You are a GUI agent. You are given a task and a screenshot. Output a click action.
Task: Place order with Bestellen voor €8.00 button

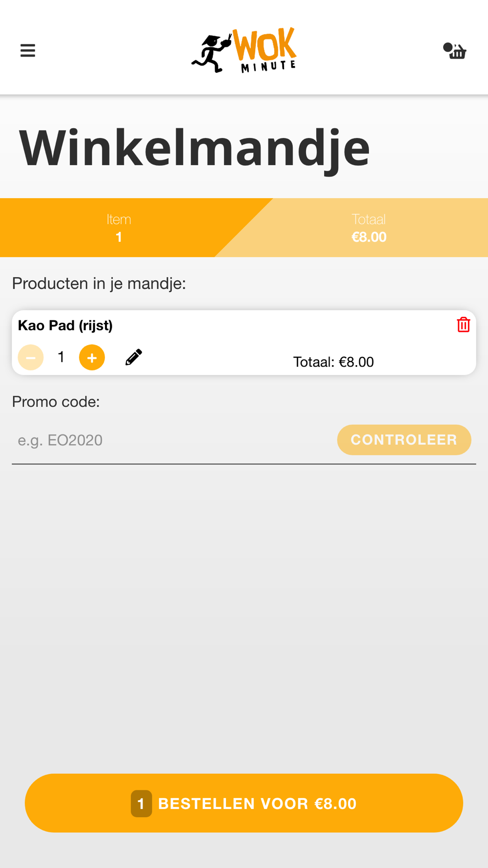(244, 803)
